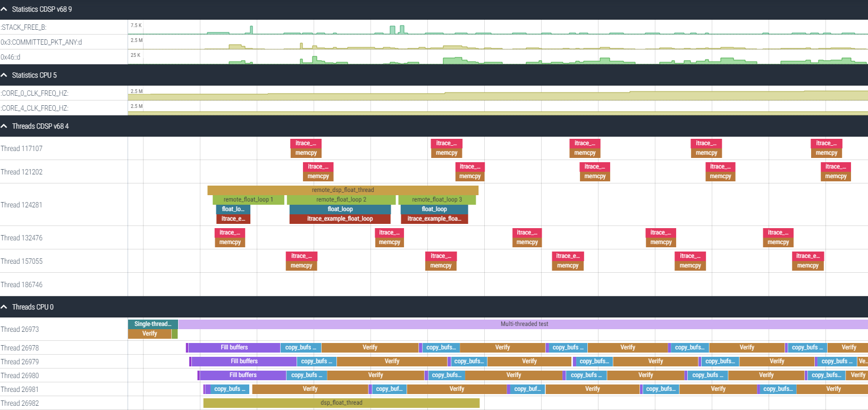Collapse the Threads CPU 0 section
Image resolution: width=868 pixels, height=410 pixels.
click(x=4, y=307)
